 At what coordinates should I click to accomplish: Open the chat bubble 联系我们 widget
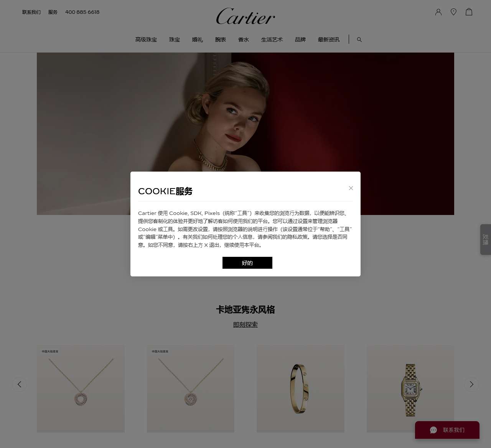pyautogui.click(x=447, y=430)
